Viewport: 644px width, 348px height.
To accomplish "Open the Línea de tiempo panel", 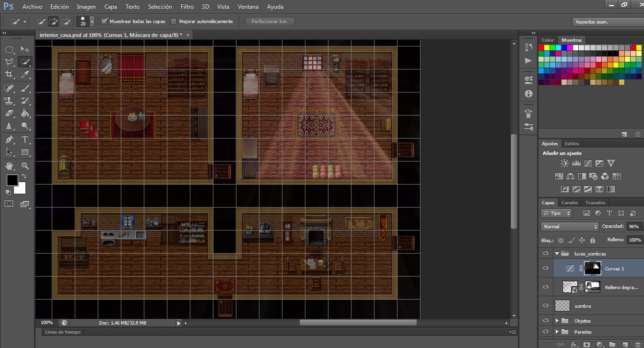I will click(x=63, y=332).
